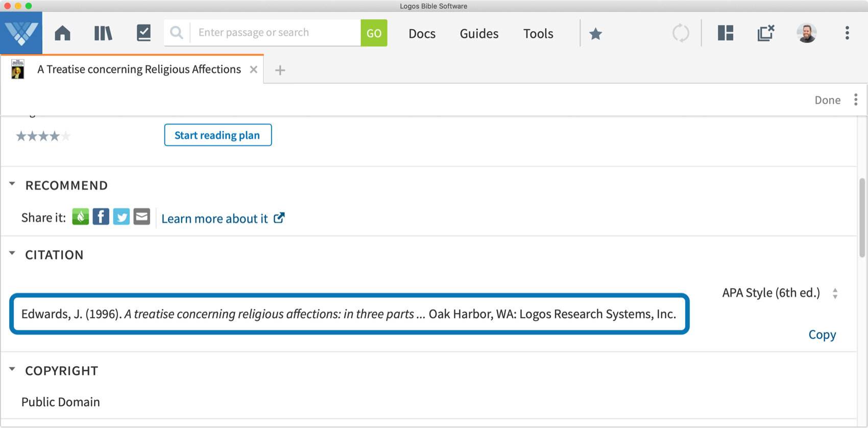Screen dimensions: 868x428
Task: Open the panel menu beside Done
Action: point(856,100)
